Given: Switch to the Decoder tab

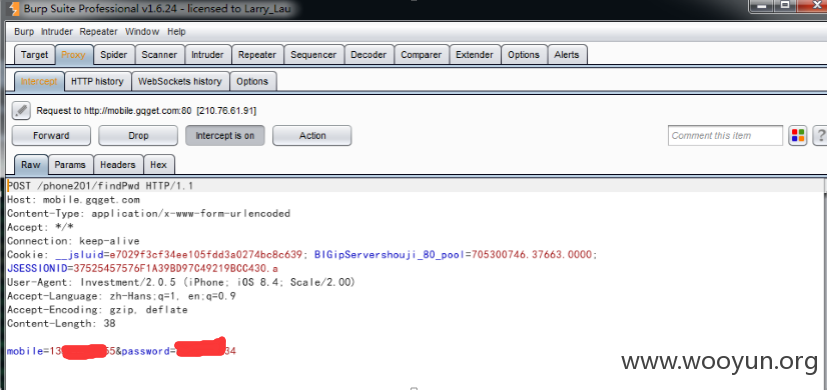Looking at the screenshot, I should tap(369, 55).
